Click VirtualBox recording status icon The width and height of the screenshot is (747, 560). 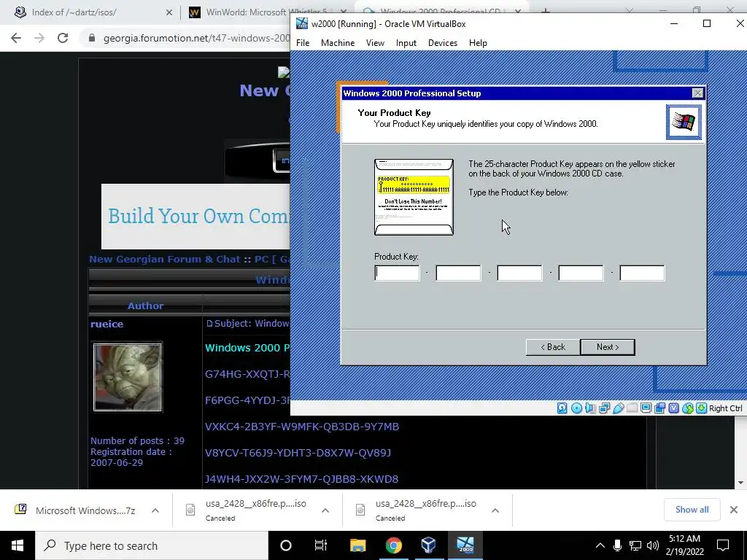659,408
